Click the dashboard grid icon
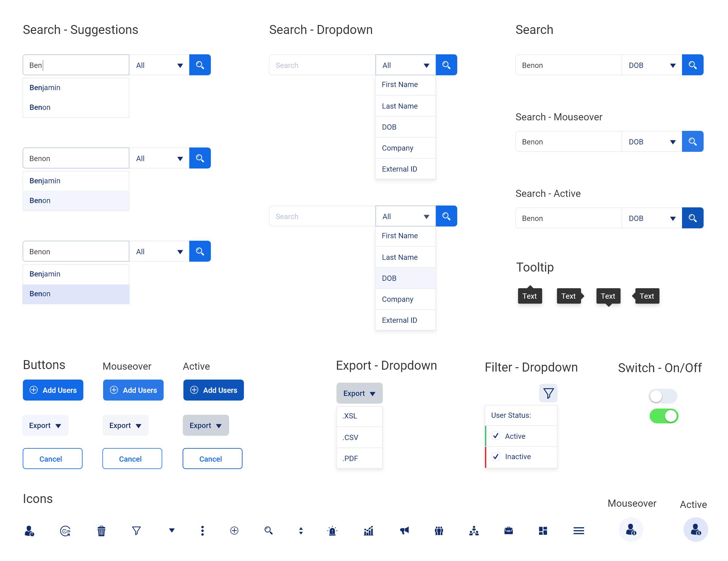This screenshot has width=728, height=561. click(x=543, y=530)
